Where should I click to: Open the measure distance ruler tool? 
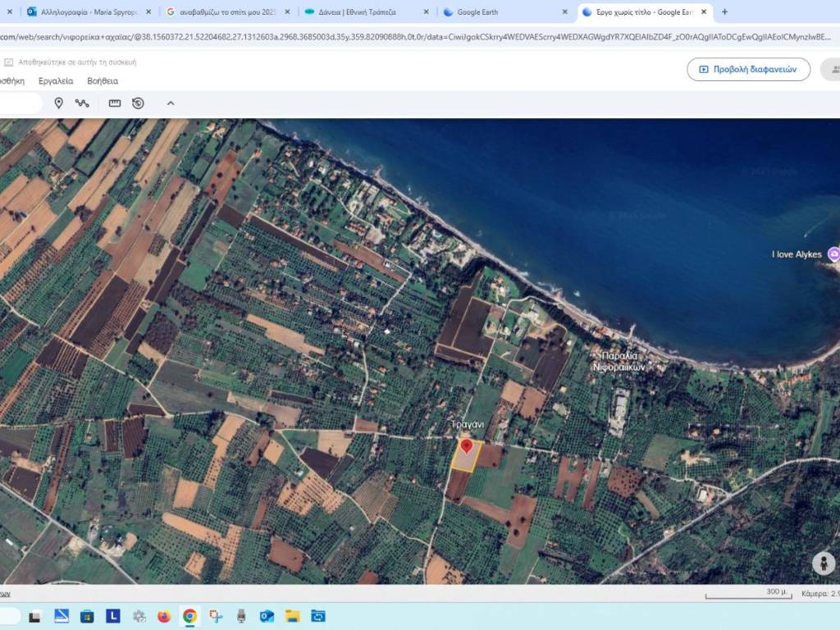pyautogui.click(x=115, y=103)
